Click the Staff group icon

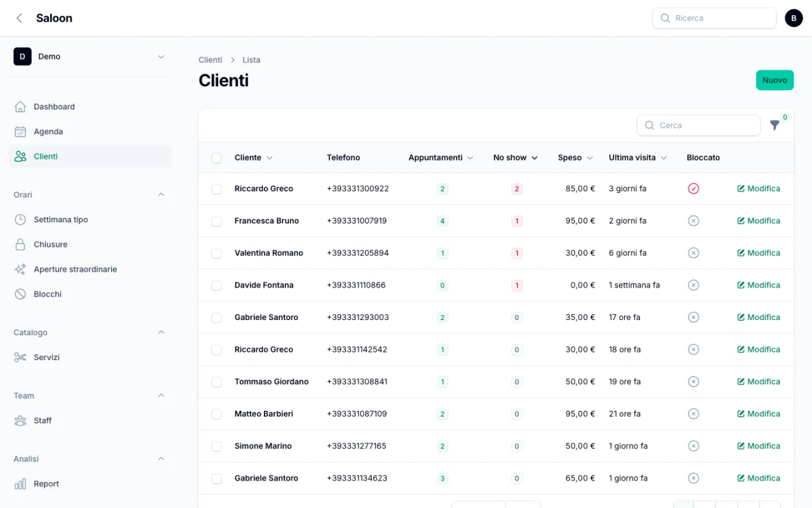coord(20,420)
